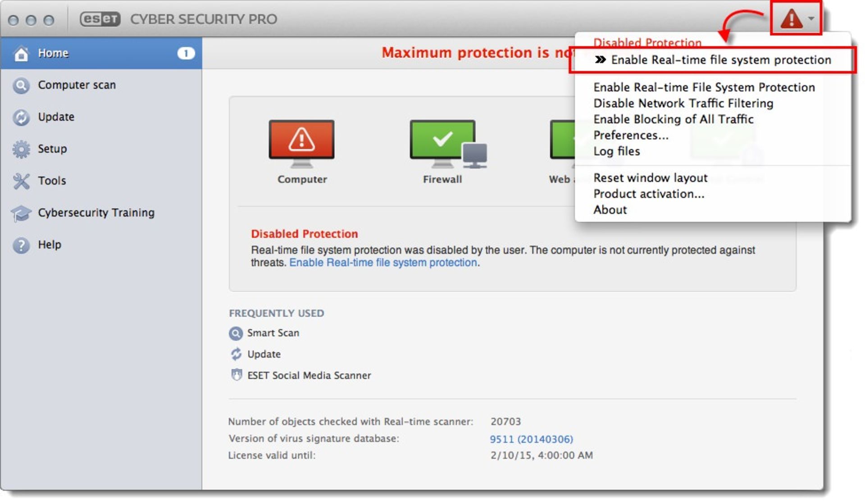
Task: Open the Help section
Action: click(x=101, y=245)
